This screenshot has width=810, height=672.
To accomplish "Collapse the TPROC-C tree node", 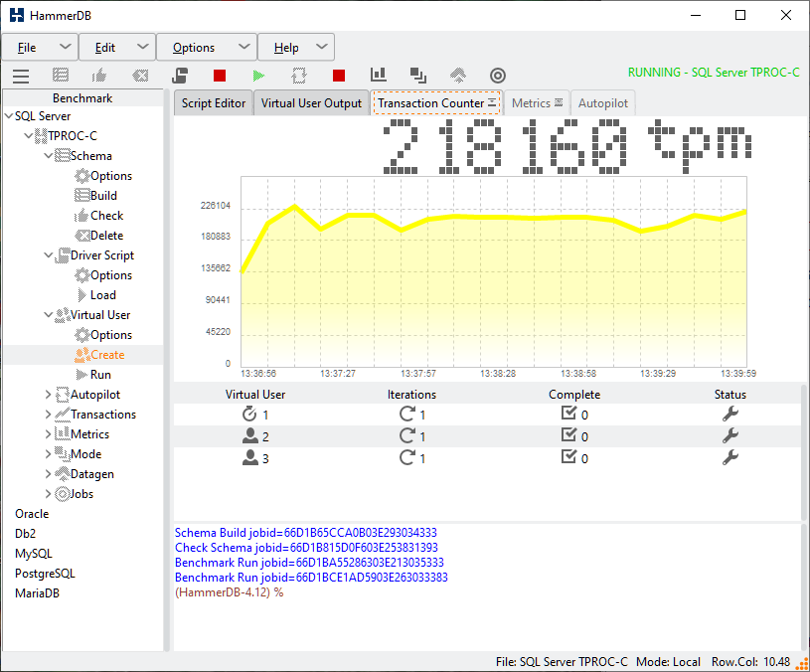I will coord(29,136).
